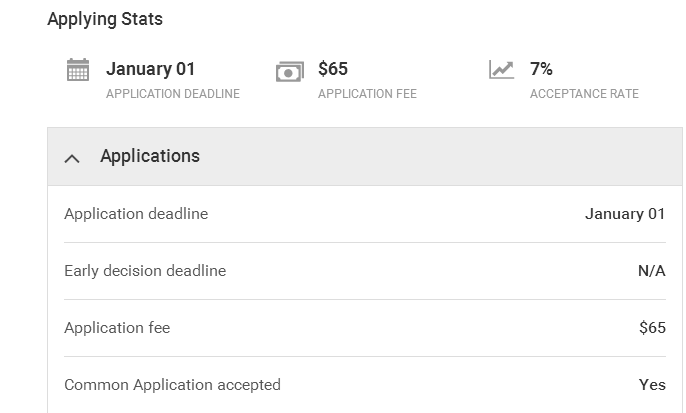
Task: Select the Early decision deadline row label
Action: point(145,271)
